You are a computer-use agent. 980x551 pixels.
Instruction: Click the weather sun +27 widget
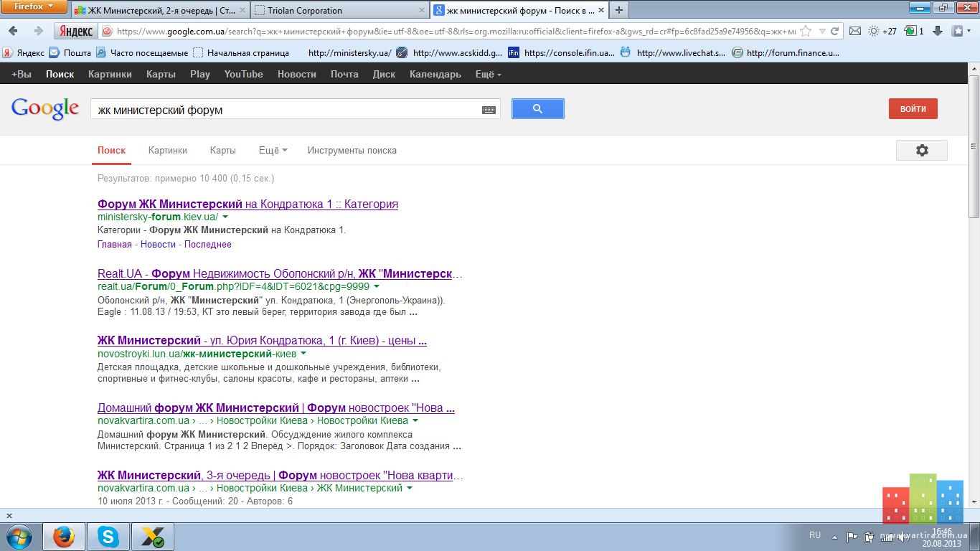click(x=882, y=31)
